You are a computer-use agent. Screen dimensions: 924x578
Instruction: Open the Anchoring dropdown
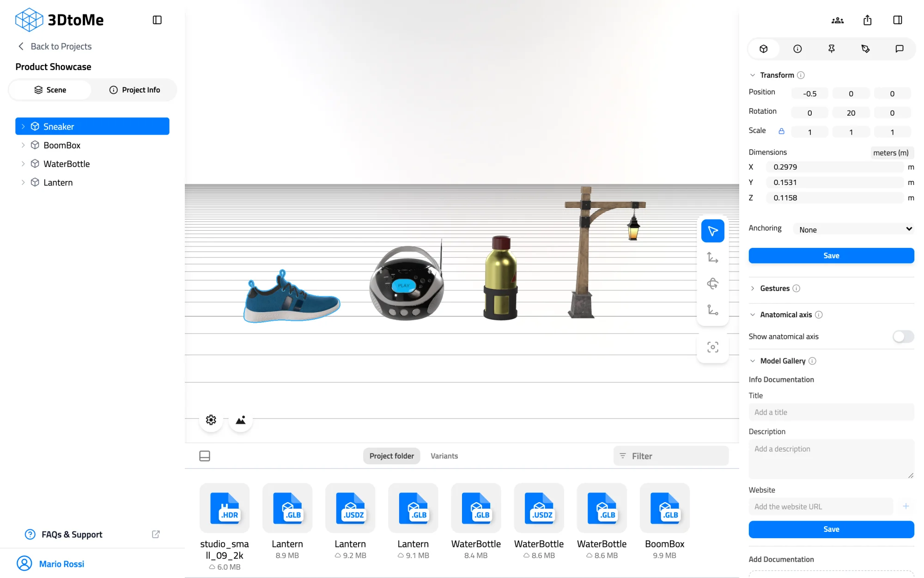click(x=854, y=229)
